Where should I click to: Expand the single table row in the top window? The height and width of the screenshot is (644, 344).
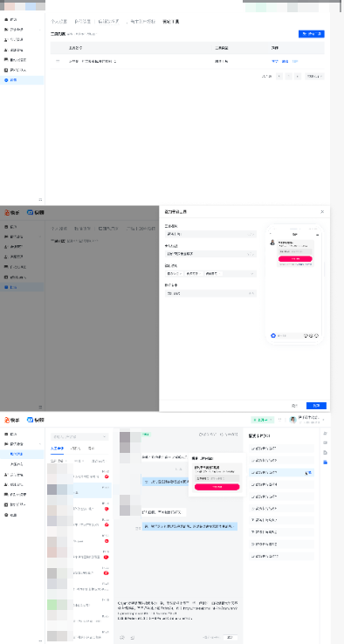(x=58, y=61)
